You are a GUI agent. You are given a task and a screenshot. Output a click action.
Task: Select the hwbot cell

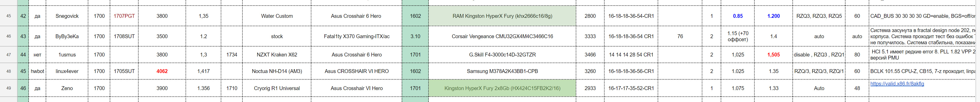pos(37,71)
